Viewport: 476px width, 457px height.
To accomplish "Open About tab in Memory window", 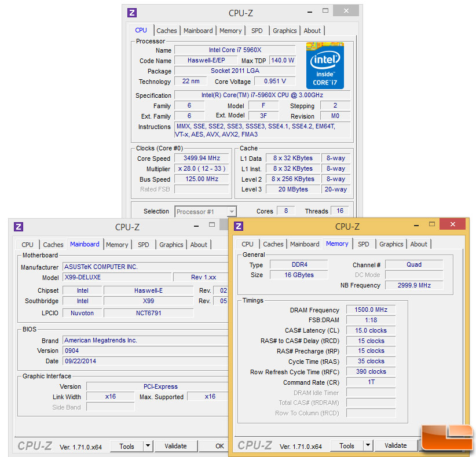I will coord(419,244).
